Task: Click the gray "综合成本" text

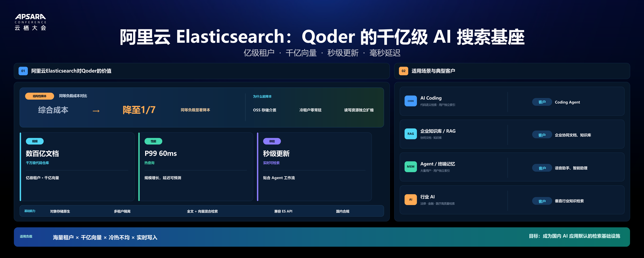Action: pos(53,110)
